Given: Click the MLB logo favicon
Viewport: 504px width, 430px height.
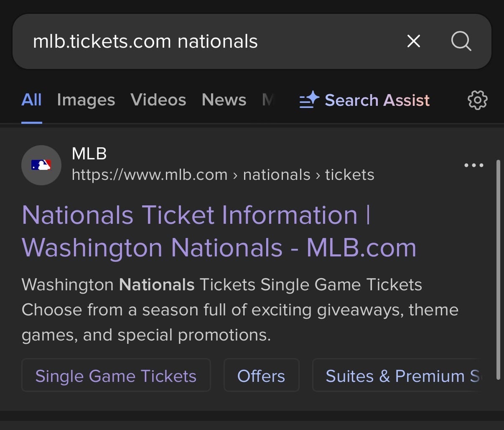Looking at the screenshot, I should click(41, 165).
